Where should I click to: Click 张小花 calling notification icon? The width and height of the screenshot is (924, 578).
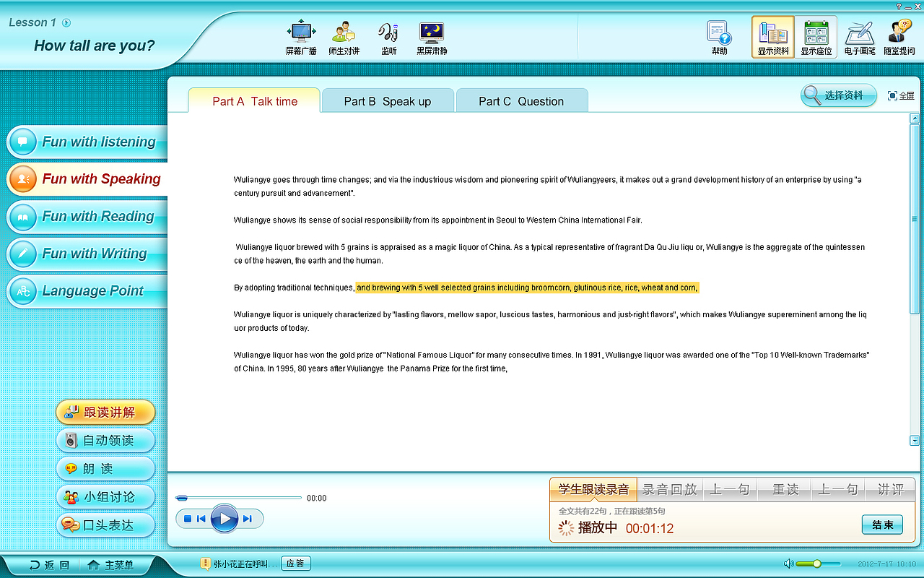(206, 564)
